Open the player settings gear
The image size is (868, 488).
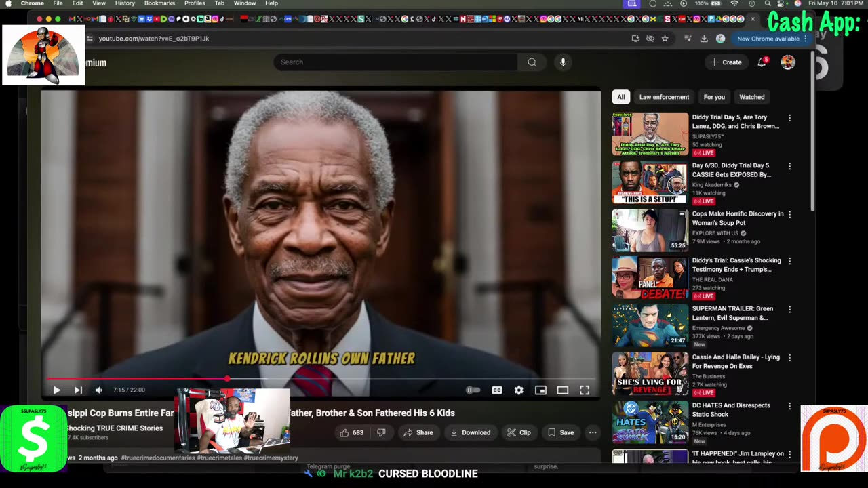[519, 390]
